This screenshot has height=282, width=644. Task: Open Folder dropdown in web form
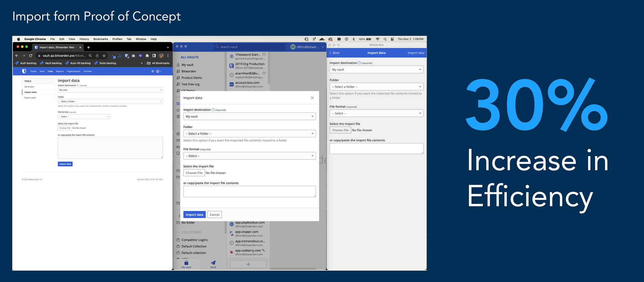click(x=110, y=101)
